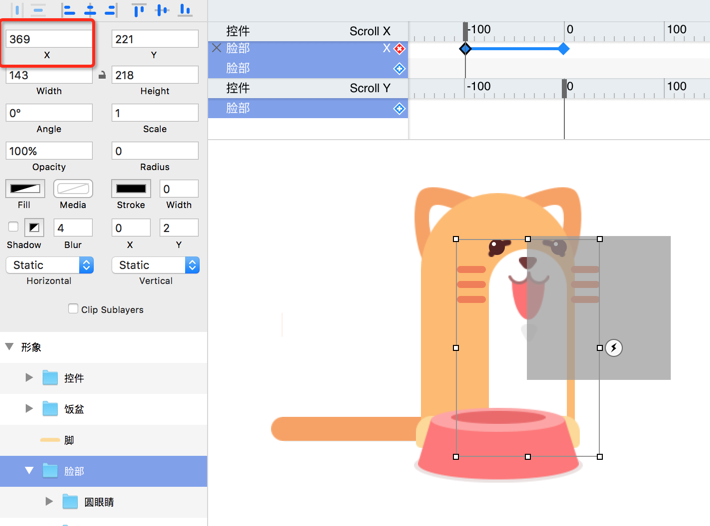
Task: Select the 脸部 X animation row
Action: [308, 48]
